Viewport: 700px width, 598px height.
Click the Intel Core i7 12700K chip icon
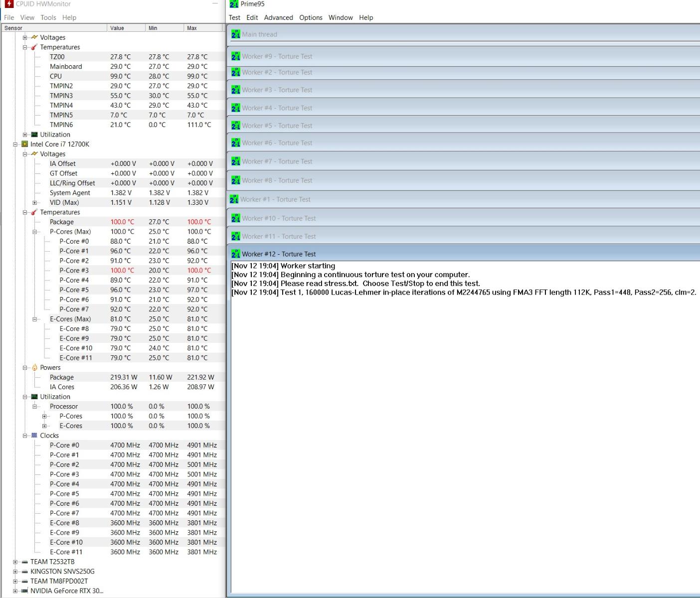pyautogui.click(x=24, y=144)
